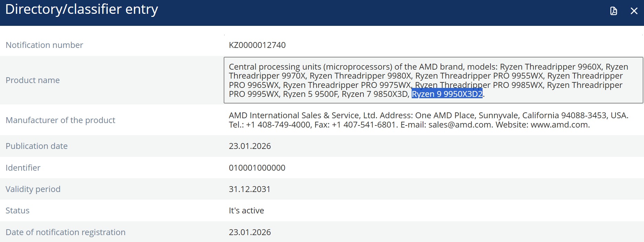Click the Manufacturer of the product label
644x242 pixels.
(x=60, y=120)
